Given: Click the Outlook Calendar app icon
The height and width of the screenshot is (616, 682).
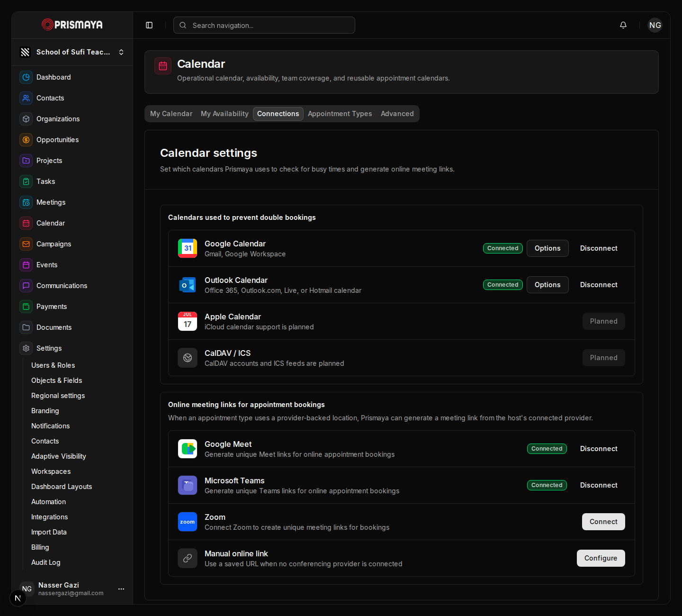Looking at the screenshot, I should (188, 285).
